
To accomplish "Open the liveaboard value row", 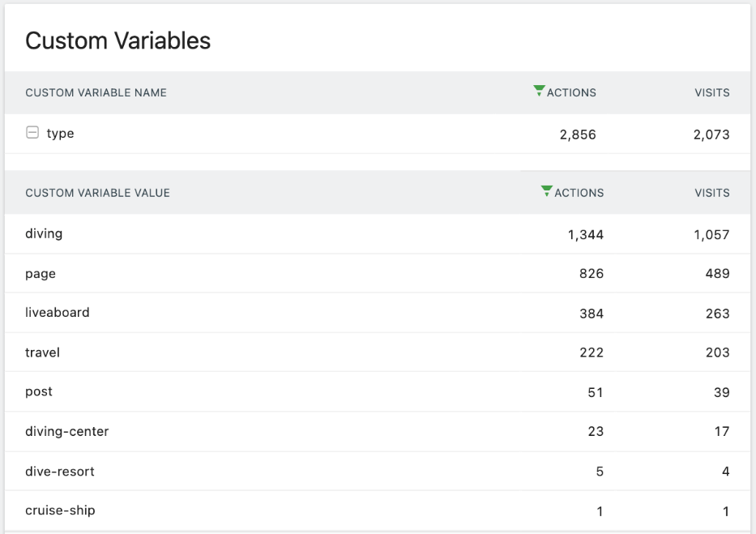I will click(x=58, y=313).
